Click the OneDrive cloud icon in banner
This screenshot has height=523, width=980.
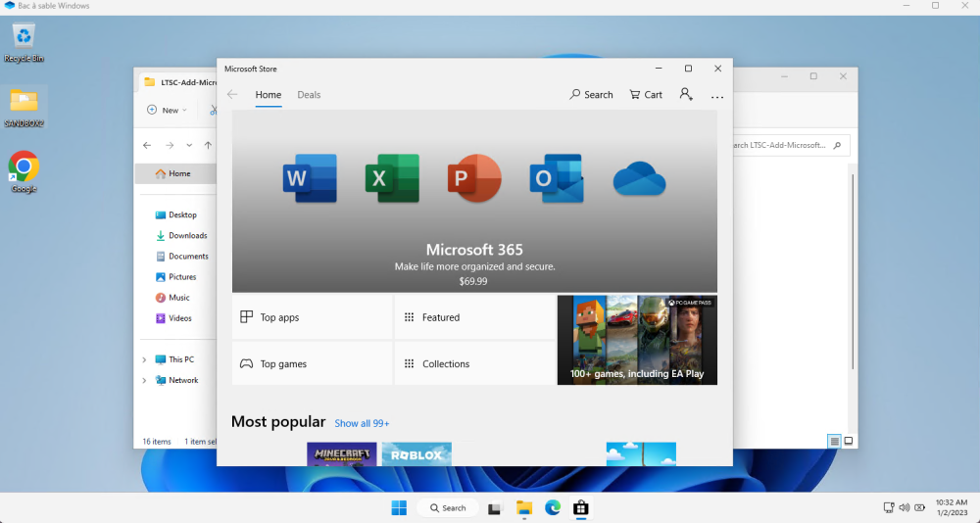[639, 180]
